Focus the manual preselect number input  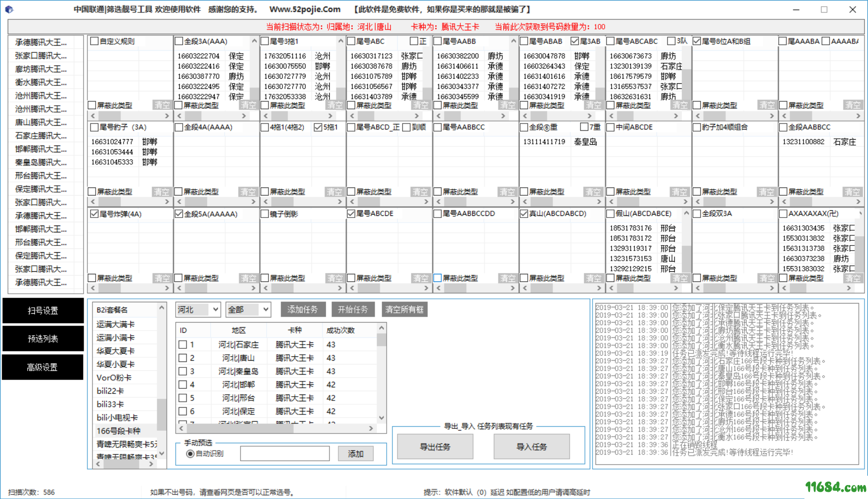tap(285, 454)
